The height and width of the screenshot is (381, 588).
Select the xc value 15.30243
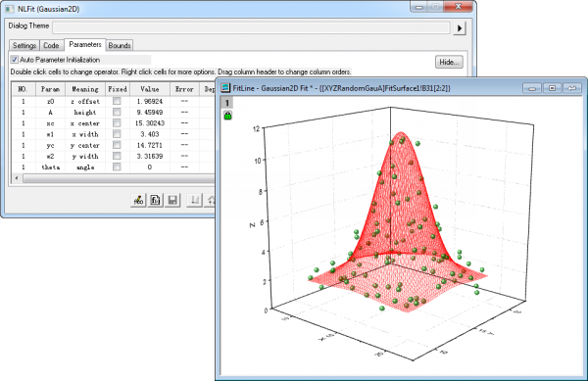coord(150,122)
